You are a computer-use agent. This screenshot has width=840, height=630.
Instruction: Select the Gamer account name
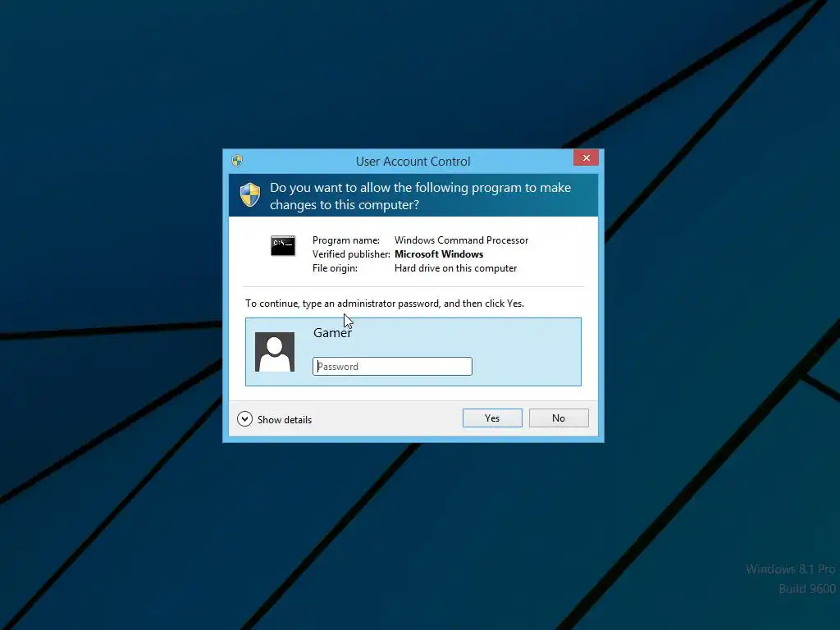(333, 333)
